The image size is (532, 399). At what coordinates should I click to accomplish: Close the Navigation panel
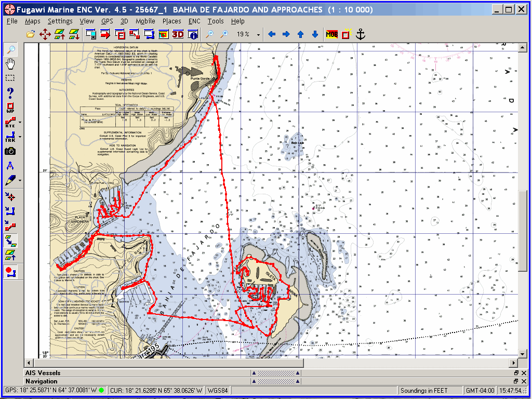523,381
